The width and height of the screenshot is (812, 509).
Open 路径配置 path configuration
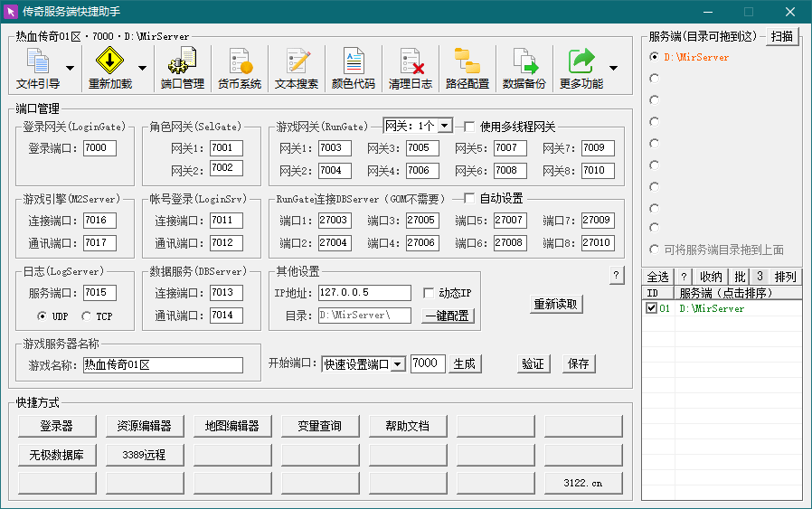click(467, 69)
